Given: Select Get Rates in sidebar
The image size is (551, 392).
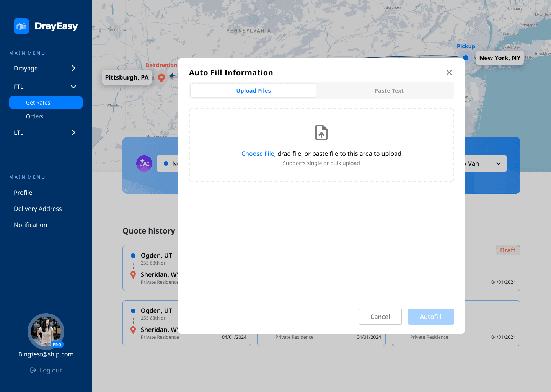Looking at the screenshot, I should pyautogui.click(x=46, y=103).
